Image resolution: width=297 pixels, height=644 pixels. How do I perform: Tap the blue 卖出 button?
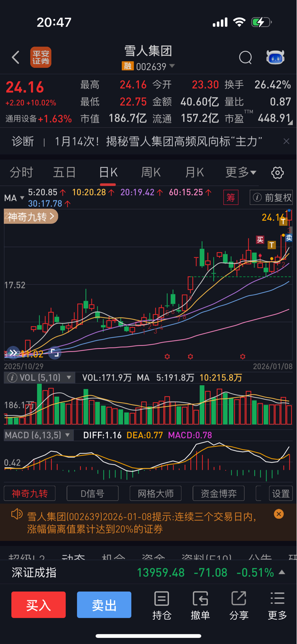coord(104,605)
